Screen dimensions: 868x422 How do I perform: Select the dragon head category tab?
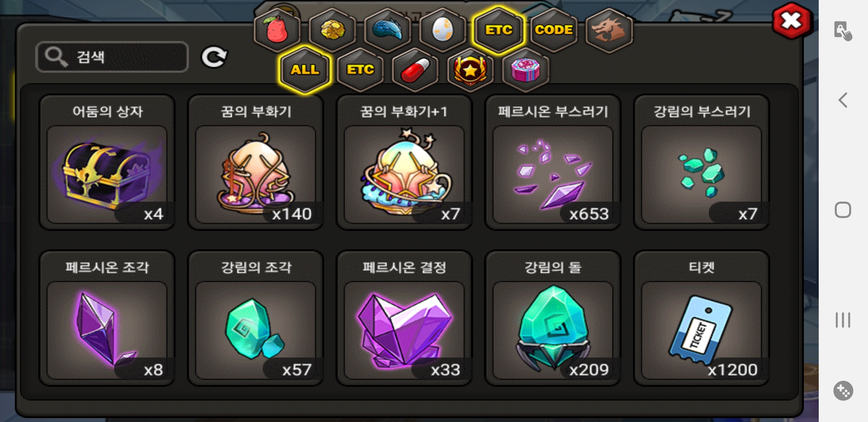(x=609, y=30)
